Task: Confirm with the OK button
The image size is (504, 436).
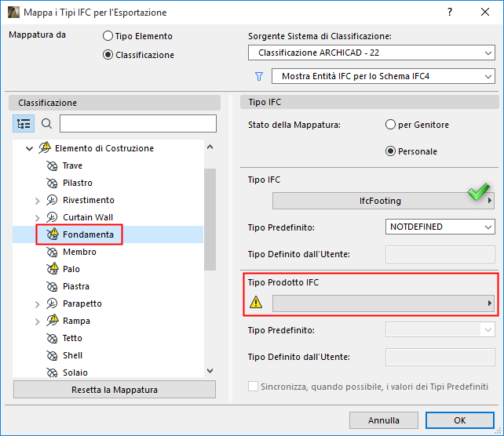Action: [x=460, y=420]
